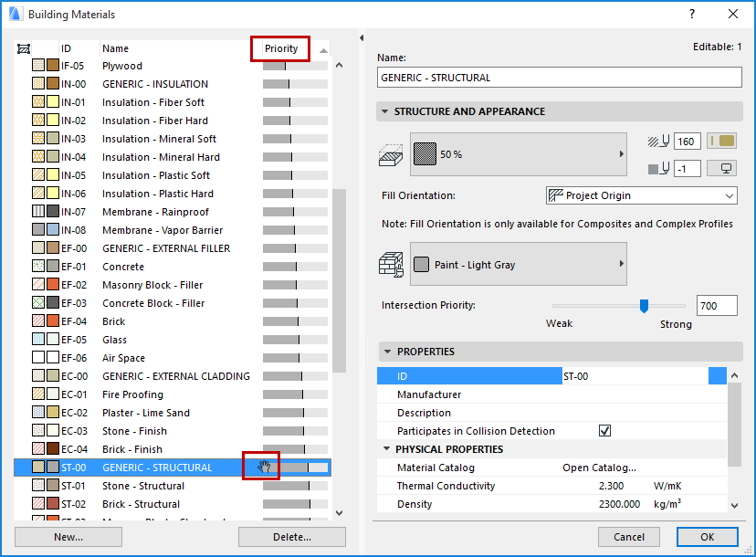Click the Intersection Priority 700 field
The height and width of the screenshot is (557, 756).
pos(717,306)
